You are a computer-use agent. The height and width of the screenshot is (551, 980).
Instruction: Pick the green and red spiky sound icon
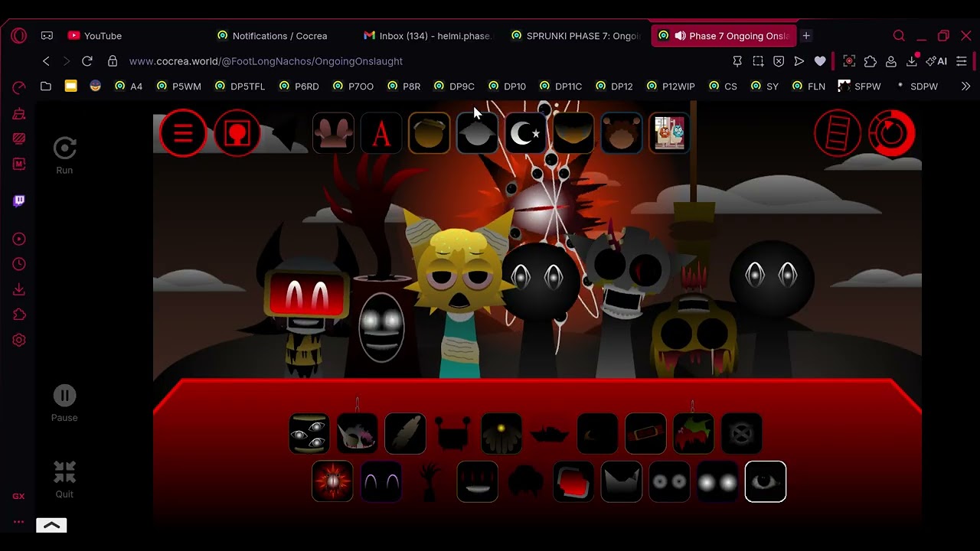point(694,434)
